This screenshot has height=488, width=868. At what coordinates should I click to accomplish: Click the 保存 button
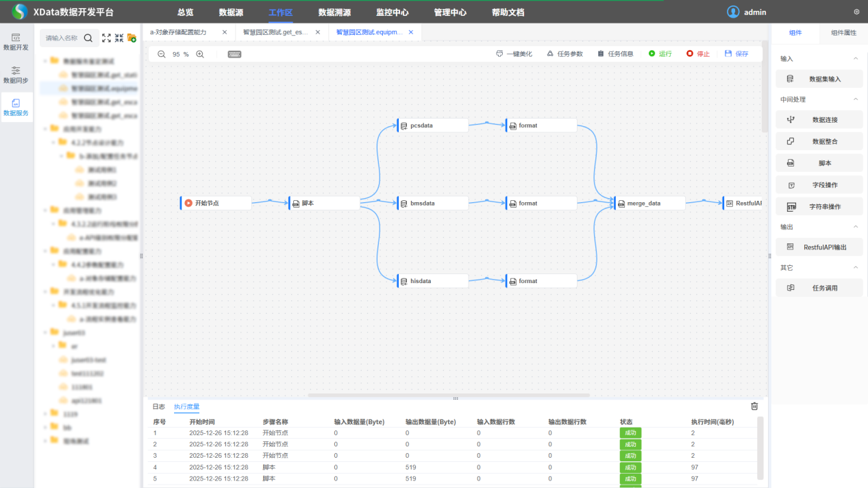[x=736, y=54]
